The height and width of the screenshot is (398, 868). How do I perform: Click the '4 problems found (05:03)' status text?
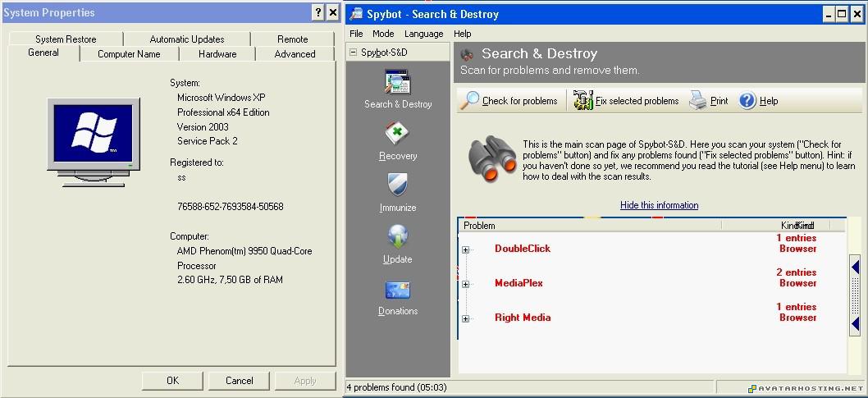pyautogui.click(x=396, y=387)
